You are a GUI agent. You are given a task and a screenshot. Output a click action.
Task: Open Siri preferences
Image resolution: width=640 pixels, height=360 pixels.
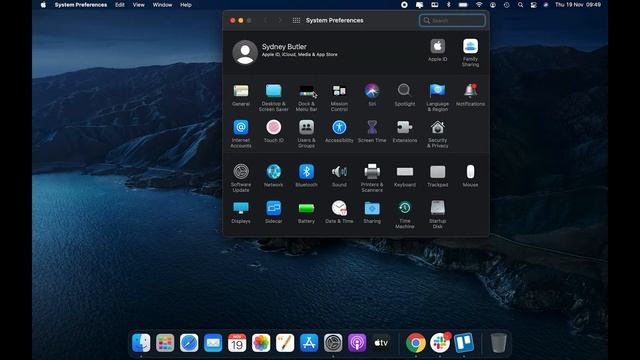(372, 95)
